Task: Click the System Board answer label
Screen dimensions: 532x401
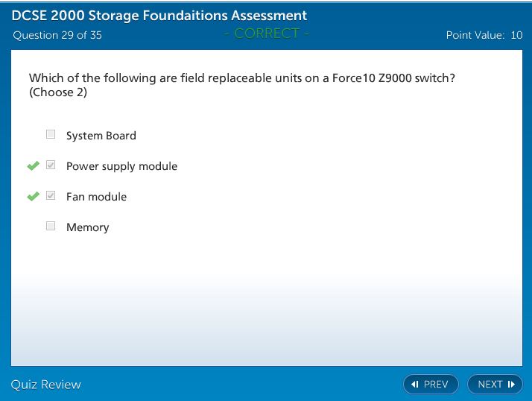Action: click(101, 136)
